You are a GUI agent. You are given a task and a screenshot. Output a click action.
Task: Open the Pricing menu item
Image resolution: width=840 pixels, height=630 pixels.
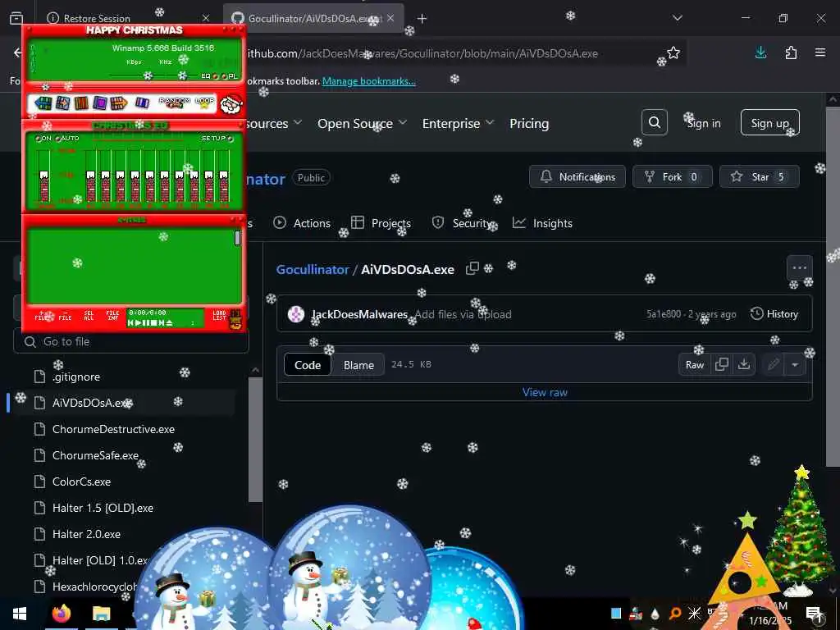point(529,123)
